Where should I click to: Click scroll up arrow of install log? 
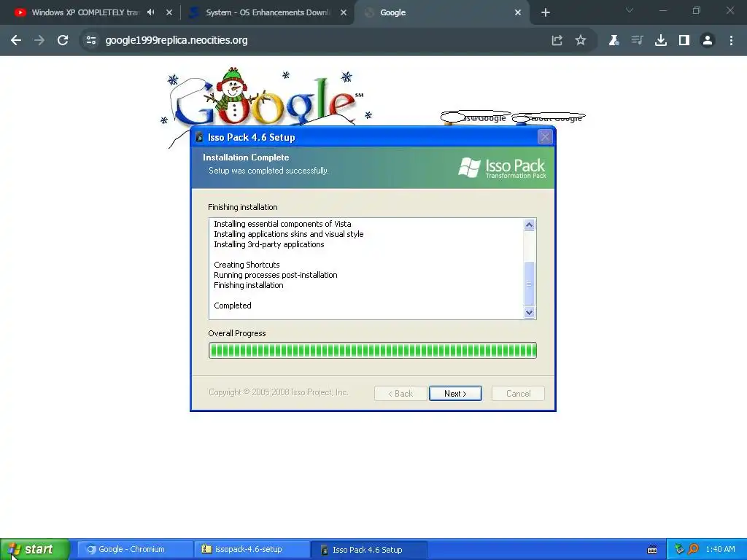click(529, 225)
